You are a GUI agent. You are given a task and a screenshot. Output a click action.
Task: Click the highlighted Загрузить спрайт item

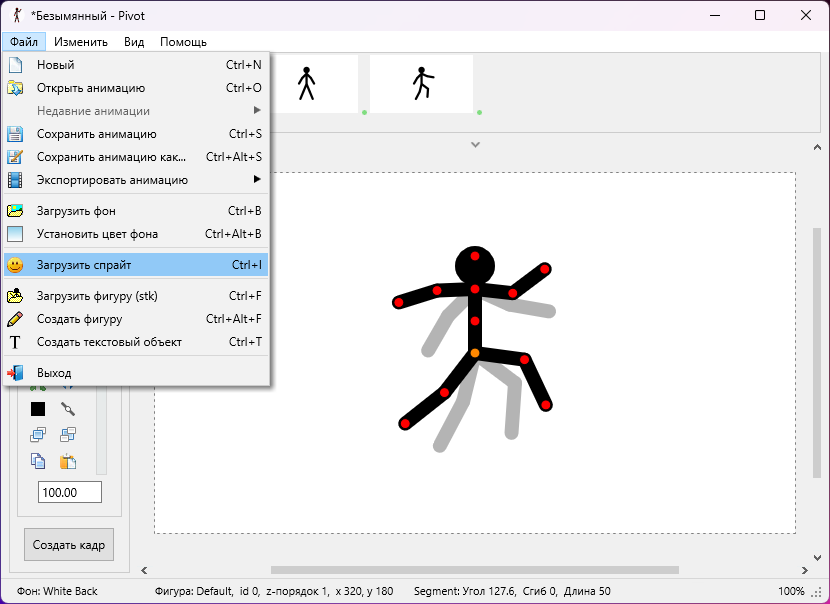(136, 265)
